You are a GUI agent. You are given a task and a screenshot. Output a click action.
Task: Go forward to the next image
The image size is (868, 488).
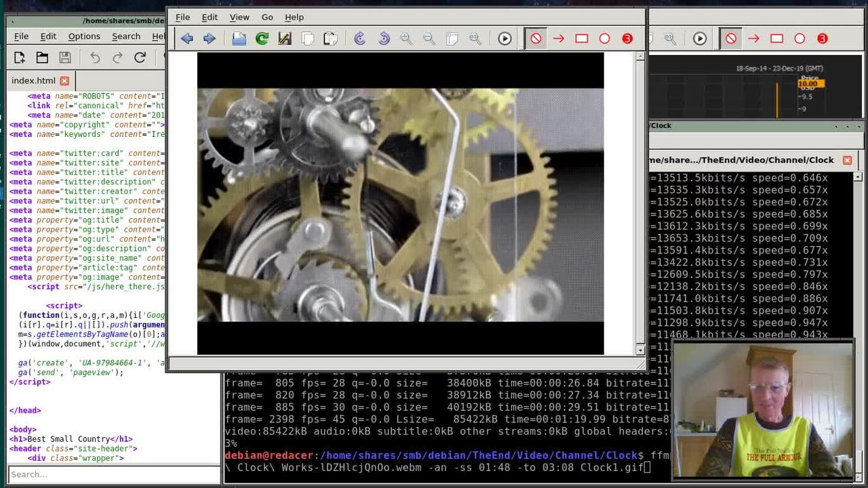click(x=210, y=39)
